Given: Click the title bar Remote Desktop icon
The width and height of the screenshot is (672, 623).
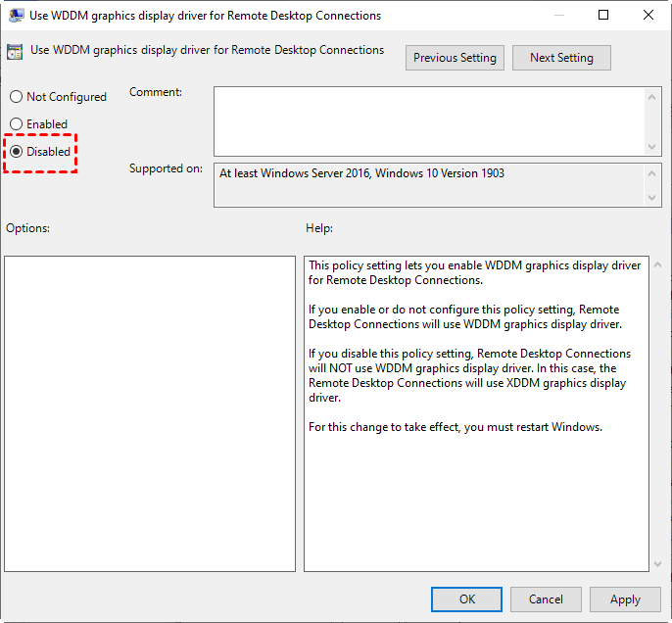Looking at the screenshot, I should [17, 16].
